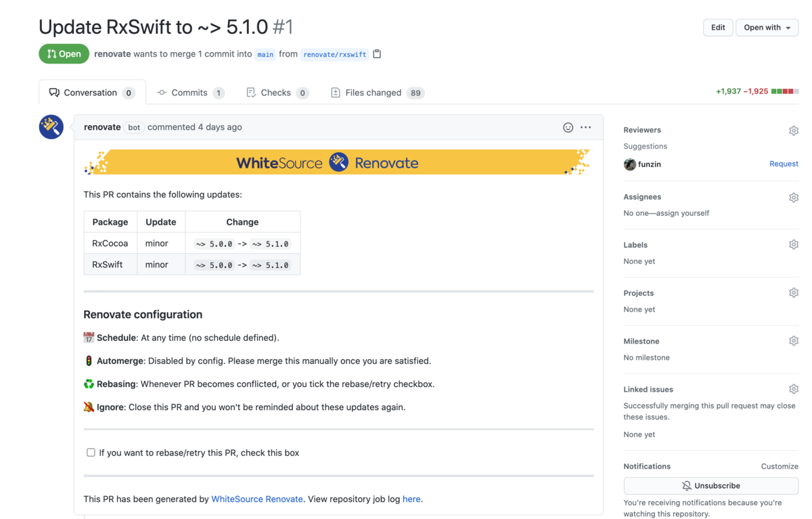Check the rebase/retry PR checkbox
Viewport: 812px width, 519px height.
tap(91, 453)
